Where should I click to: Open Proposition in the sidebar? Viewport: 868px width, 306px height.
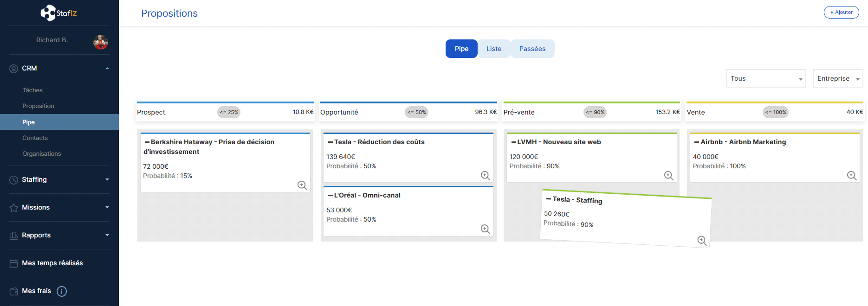pos(38,106)
